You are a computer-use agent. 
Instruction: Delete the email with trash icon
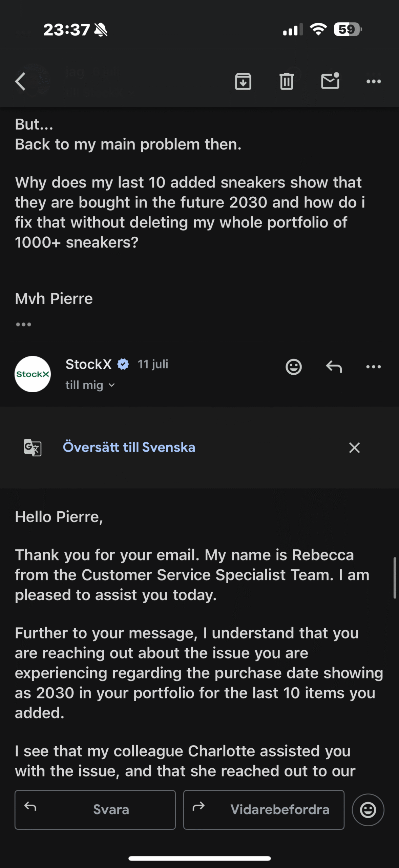[x=286, y=81]
